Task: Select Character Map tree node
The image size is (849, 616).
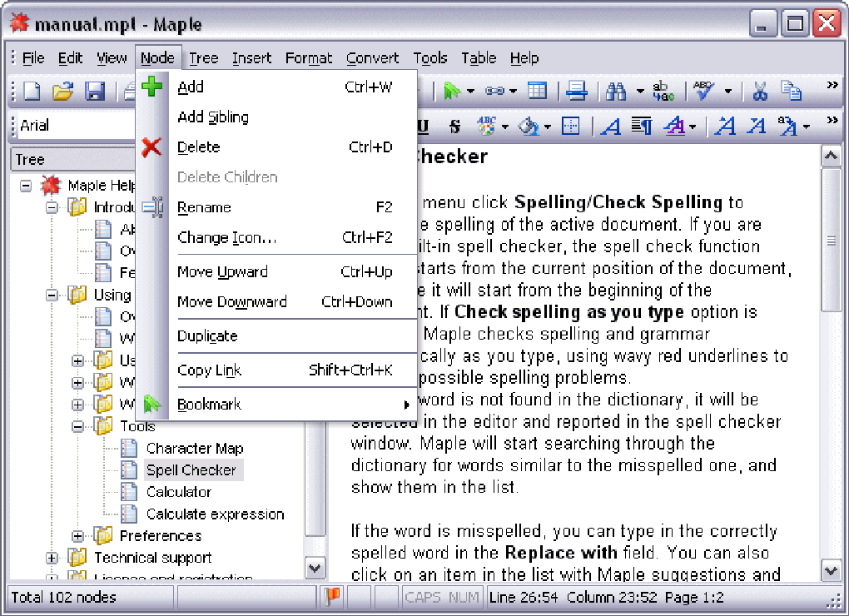Action: (x=195, y=448)
